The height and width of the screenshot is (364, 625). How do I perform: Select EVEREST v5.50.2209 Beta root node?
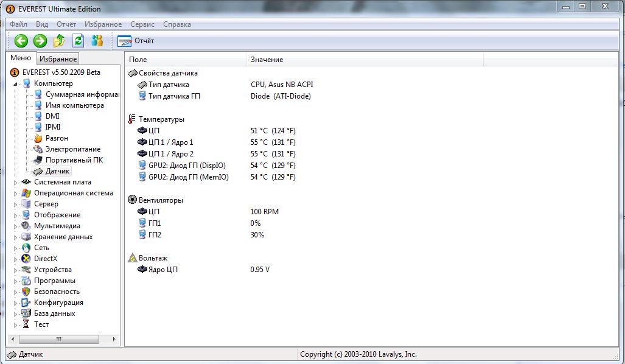[61, 72]
